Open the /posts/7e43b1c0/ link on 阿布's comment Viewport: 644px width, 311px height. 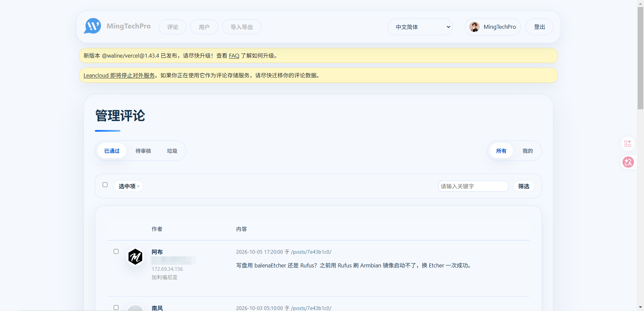311,252
